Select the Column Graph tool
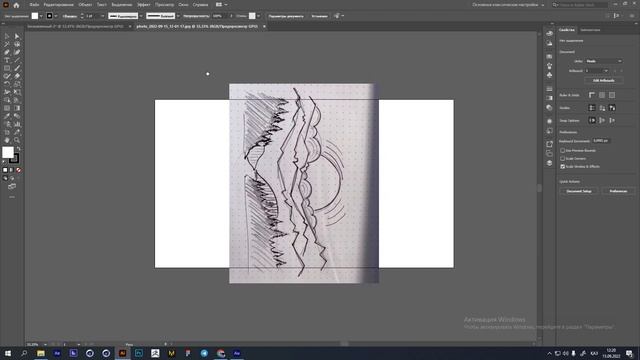This screenshot has width=640, height=360. [17, 124]
